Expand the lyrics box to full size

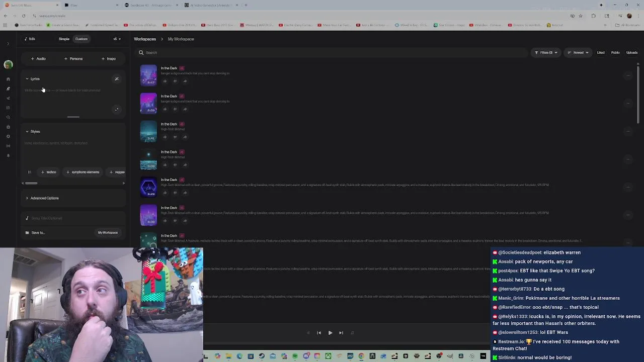coord(117,110)
